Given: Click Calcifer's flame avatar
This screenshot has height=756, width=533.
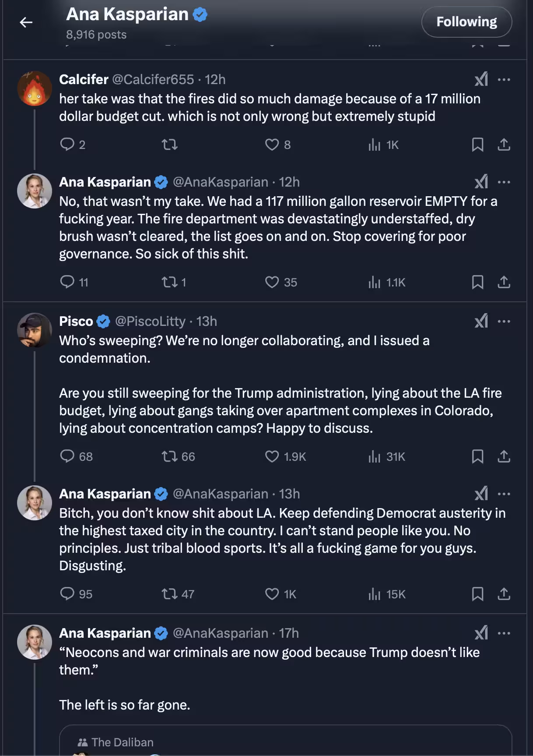Looking at the screenshot, I should point(35,89).
